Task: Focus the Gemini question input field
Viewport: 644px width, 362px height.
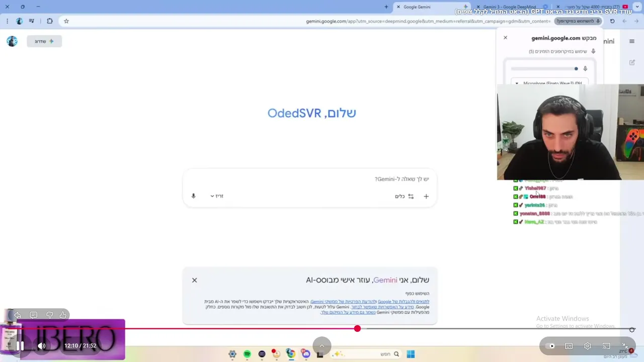Action: (309, 179)
